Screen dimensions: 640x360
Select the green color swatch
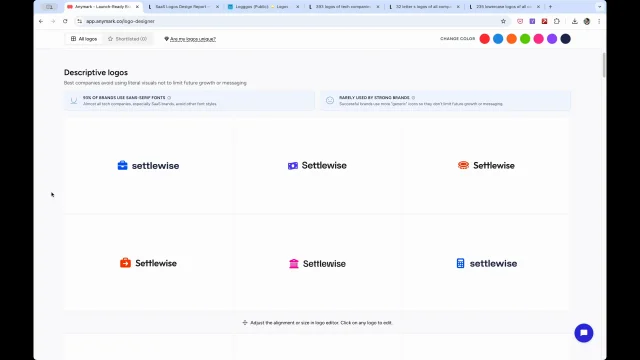[525, 39]
